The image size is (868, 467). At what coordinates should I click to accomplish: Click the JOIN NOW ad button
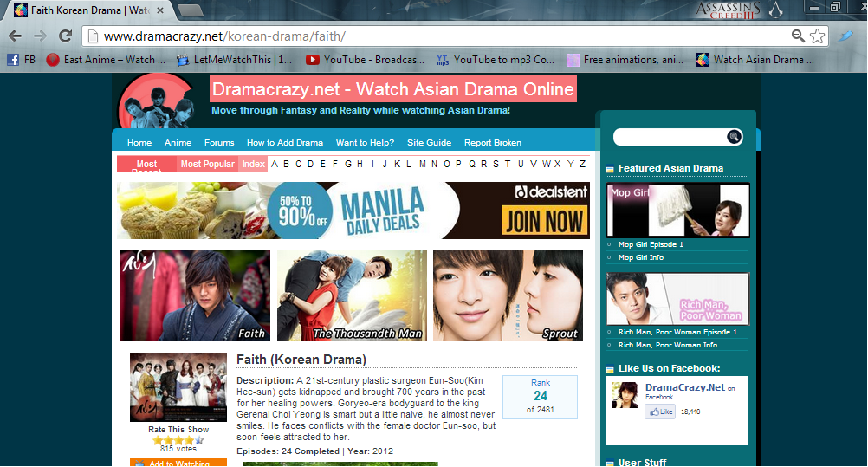(x=544, y=222)
